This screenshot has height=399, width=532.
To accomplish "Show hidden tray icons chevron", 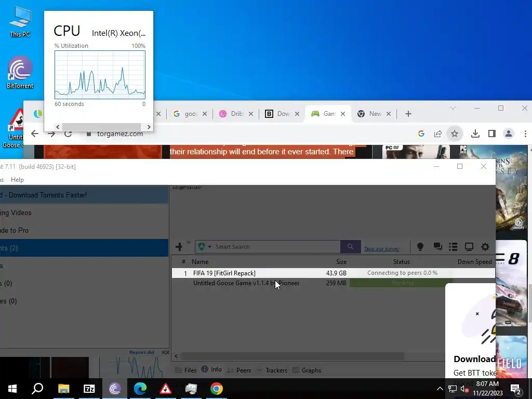I will (440, 389).
